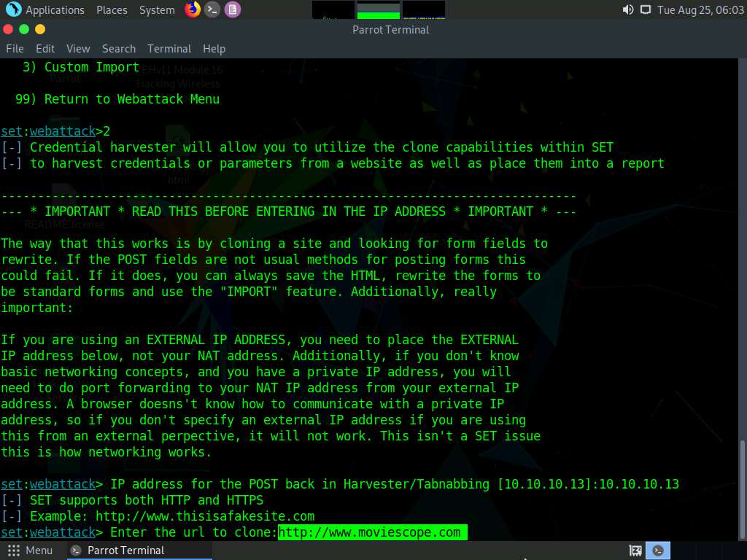Open the Parrot logo Applications icon
Image resolution: width=747 pixels, height=560 pixels.
click(x=13, y=9)
